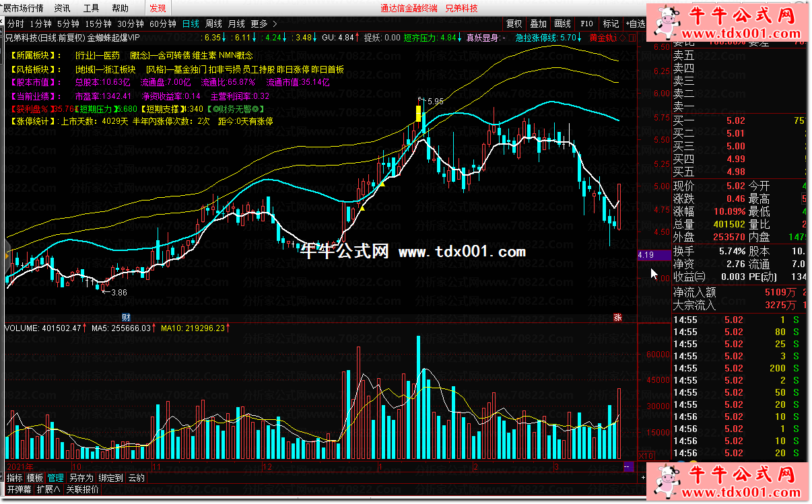Select the 日线 daily tab

(191, 24)
